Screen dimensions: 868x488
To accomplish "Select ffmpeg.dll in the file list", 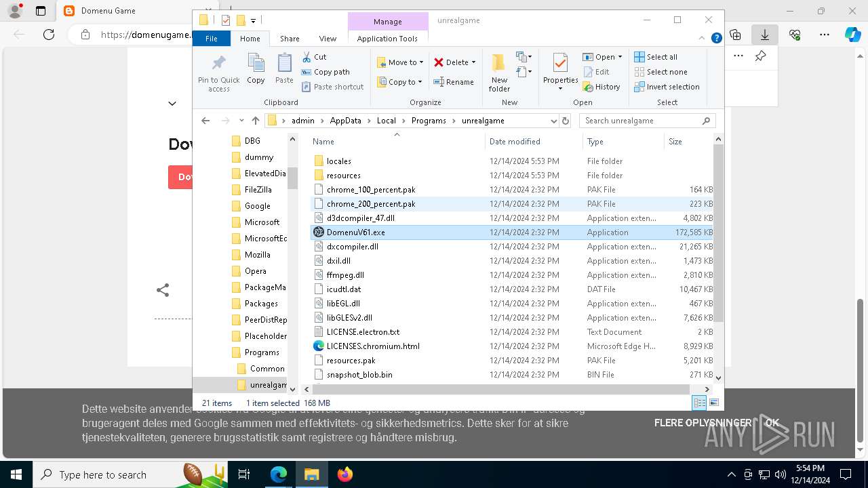I will [512, 275].
